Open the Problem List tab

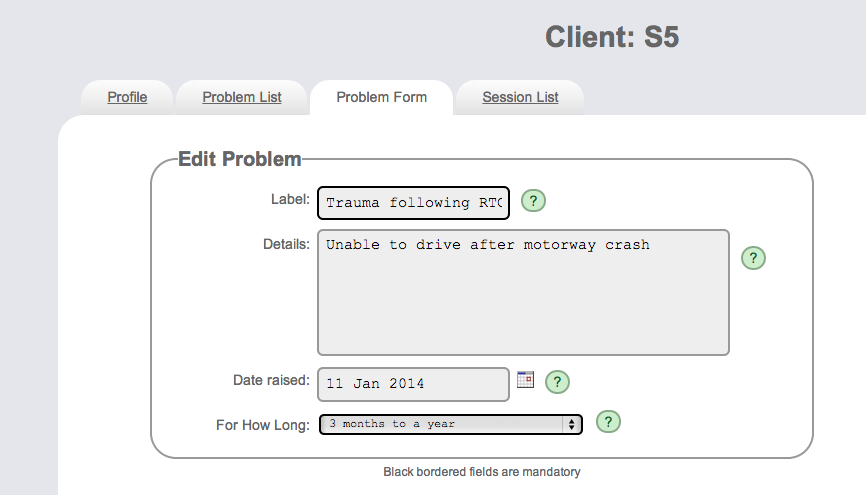[242, 97]
